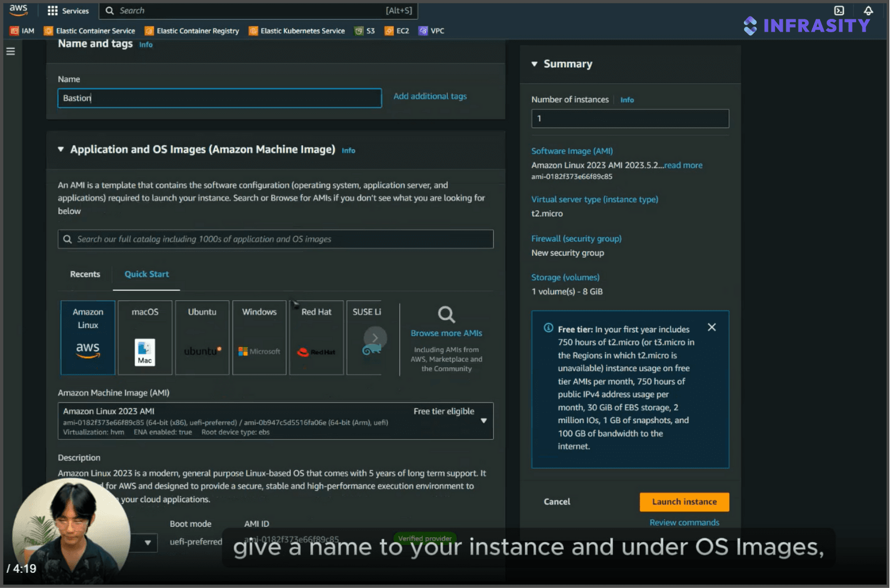The width and height of the screenshot is (891, 588).
Task: Click the Add additional tags link
Action: pyautogui.click(x=430, y=96)
